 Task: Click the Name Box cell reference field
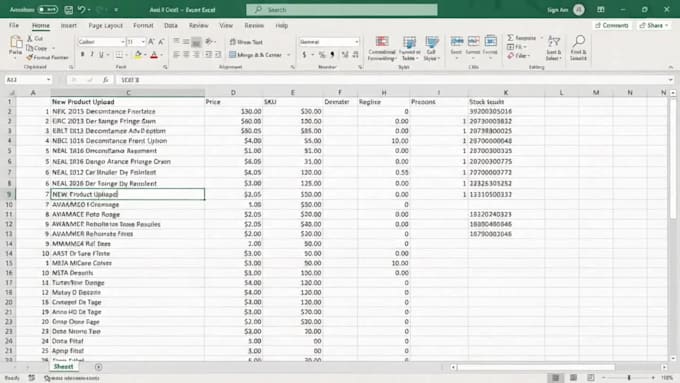tap(28, 80)
